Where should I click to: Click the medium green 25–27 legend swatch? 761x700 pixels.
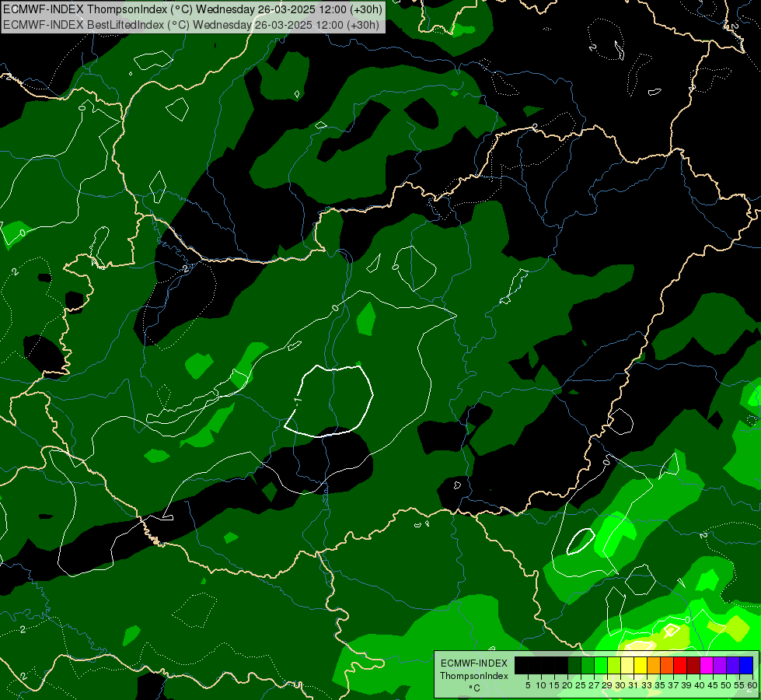pyautogui.click(x=588, y=665)
